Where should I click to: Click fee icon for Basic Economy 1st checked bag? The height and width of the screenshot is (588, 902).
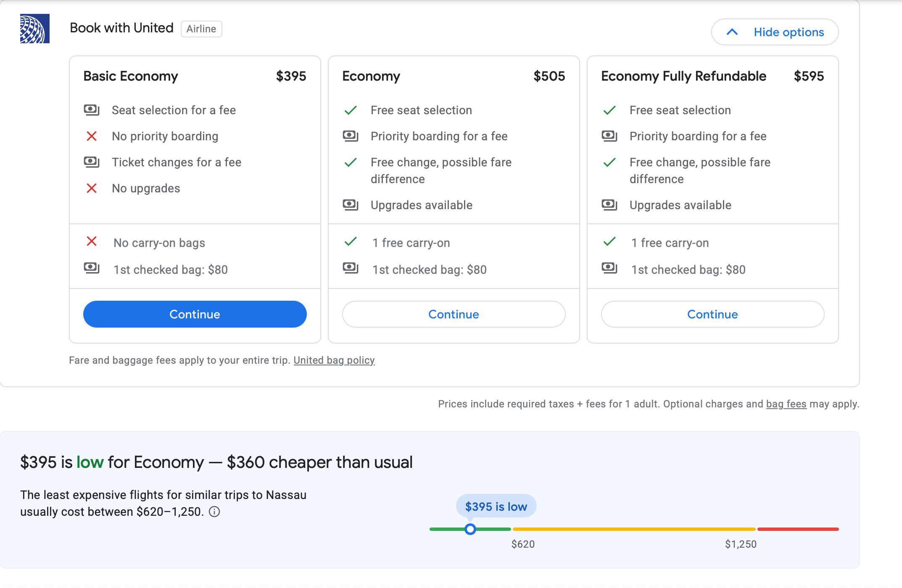click(x=92, y=268)
